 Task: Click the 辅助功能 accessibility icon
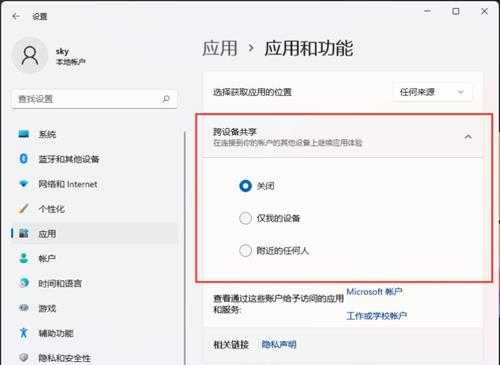point(23,333)
